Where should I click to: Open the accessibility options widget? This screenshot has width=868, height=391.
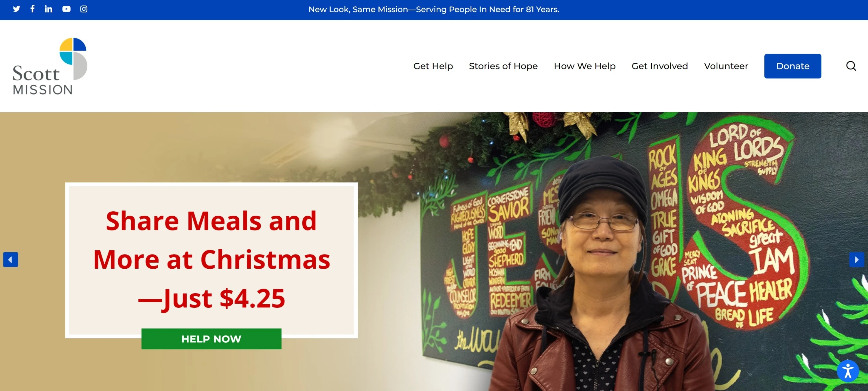pyautogui.click(x=848, y=371)
